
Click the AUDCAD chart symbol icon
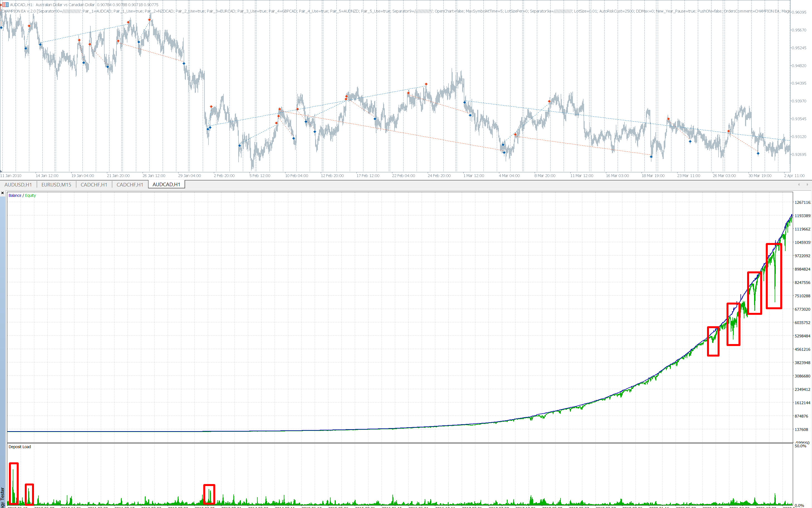[5, 5]
